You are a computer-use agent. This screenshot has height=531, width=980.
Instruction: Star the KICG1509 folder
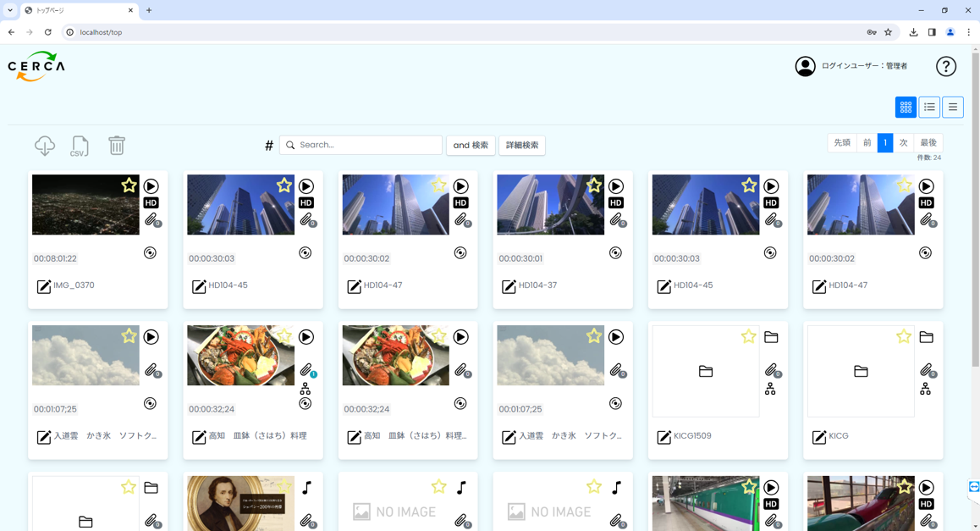pos(749,336)
